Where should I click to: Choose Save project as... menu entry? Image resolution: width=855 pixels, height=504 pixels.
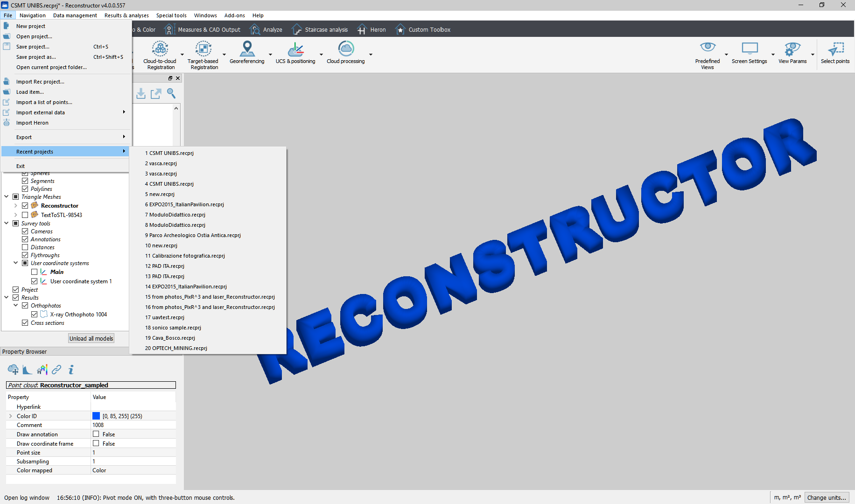coord(65,57)
